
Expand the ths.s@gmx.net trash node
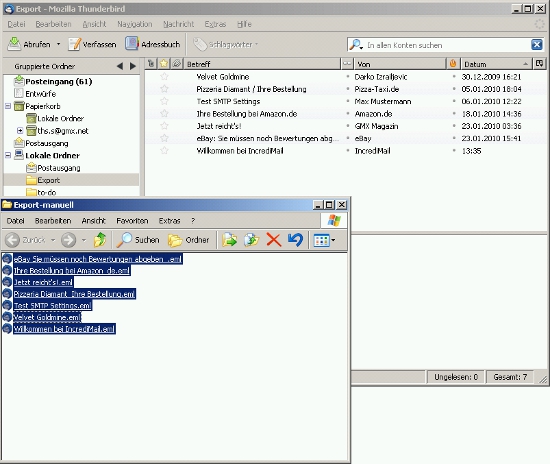(20, 130)
